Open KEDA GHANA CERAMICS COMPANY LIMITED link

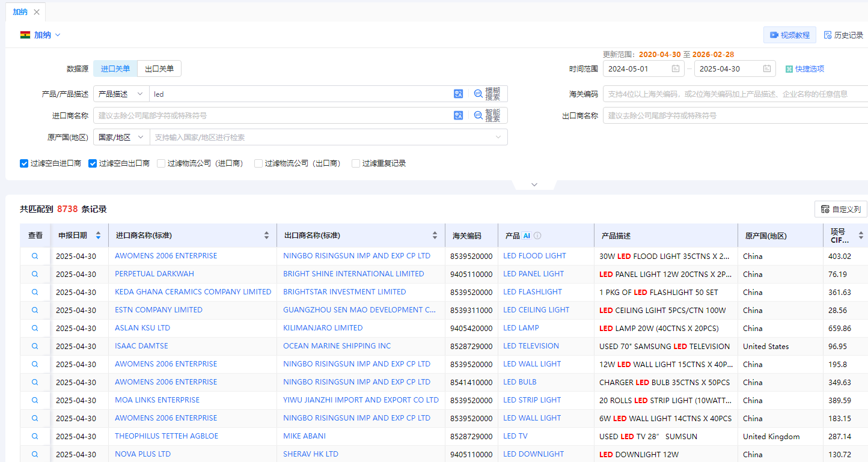click(x=193, y=292)
